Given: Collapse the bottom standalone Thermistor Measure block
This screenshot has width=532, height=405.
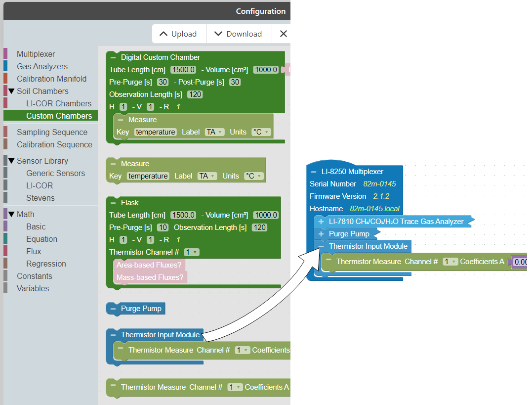Looking at the screenshot, I should pos(113,385).
